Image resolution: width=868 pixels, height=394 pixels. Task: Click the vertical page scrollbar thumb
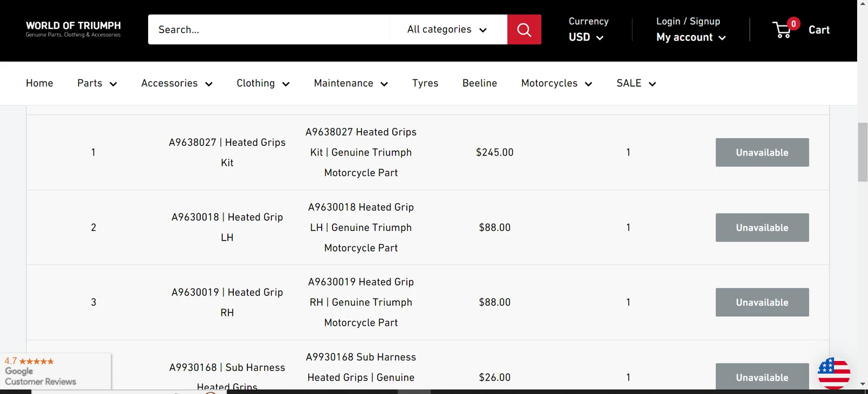point(862,152)
